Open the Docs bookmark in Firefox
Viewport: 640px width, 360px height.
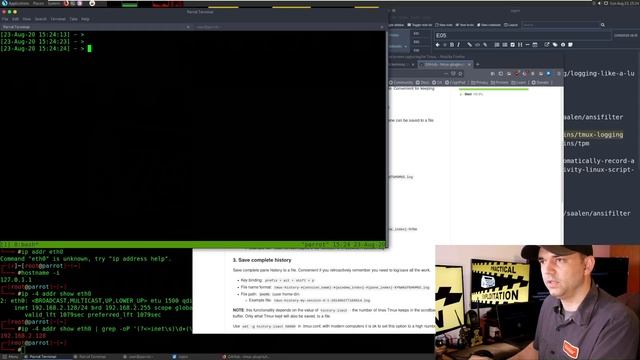pos(422,82)
